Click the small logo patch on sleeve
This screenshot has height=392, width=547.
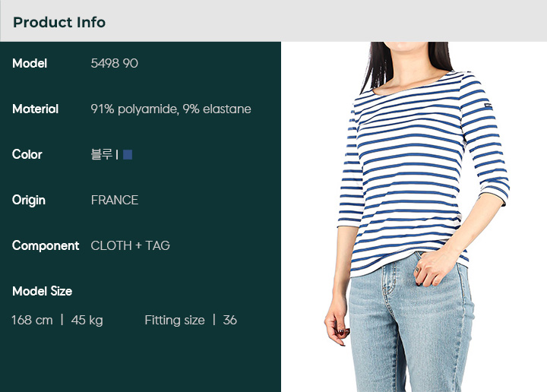tap(488, 106)
